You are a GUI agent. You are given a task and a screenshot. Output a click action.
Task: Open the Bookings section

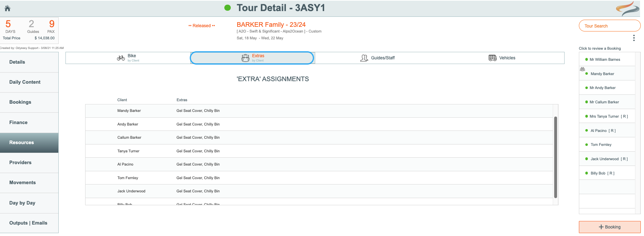point(29,102)
